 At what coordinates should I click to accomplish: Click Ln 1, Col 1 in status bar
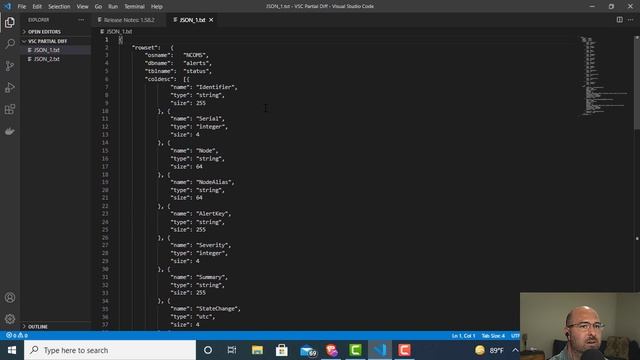[463, 336]
